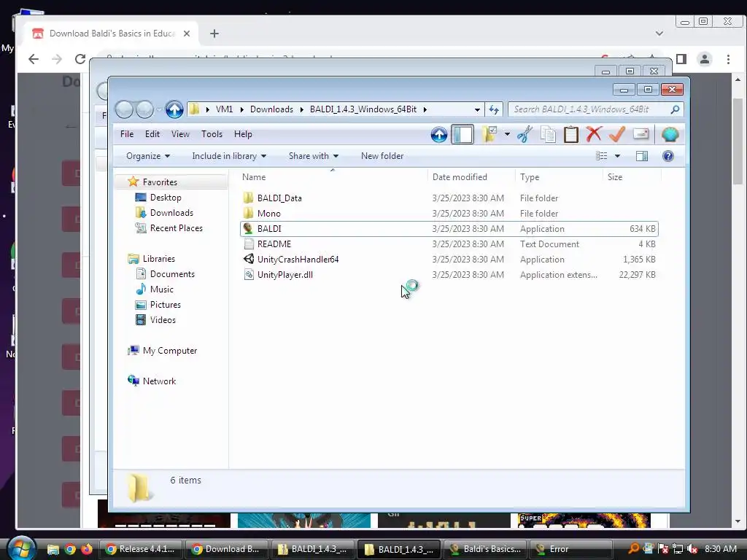Click the orange checkmark Properties icon
The width and height of the screenshot is (747, 560).
[x=617, y=134]
